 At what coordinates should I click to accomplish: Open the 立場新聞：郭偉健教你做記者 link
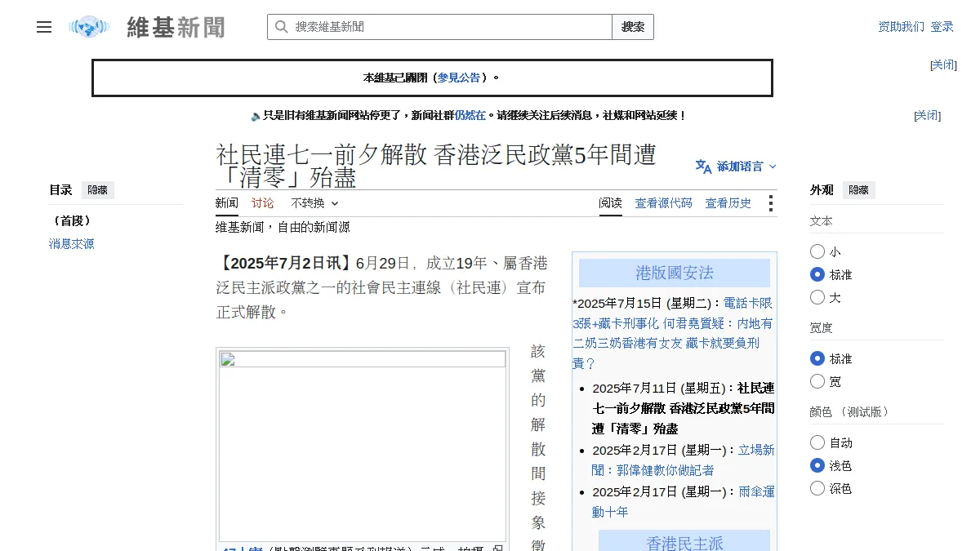[683, 460]
